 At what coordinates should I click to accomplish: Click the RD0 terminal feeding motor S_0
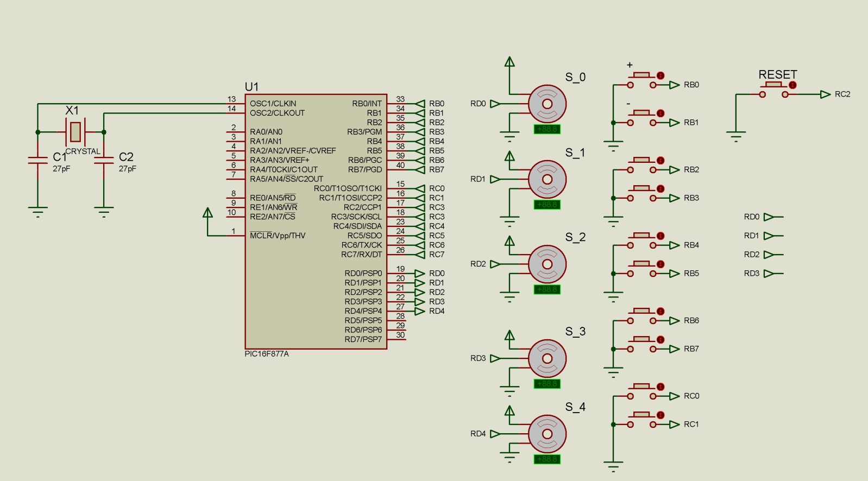[x=495, y=104]
